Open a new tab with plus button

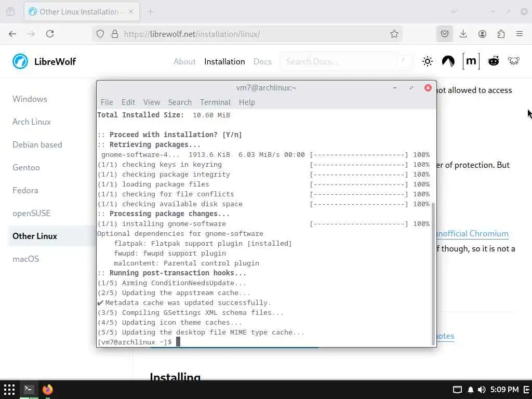point(151,12)
